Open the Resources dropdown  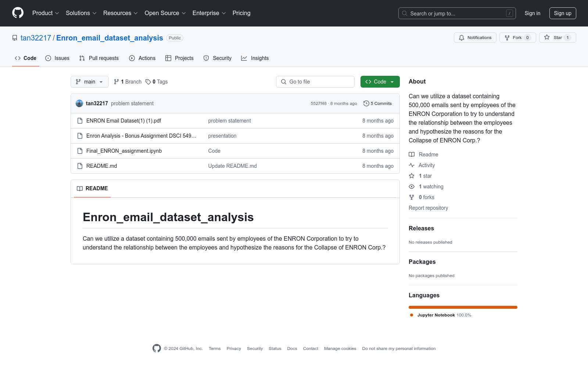point(121,13)
